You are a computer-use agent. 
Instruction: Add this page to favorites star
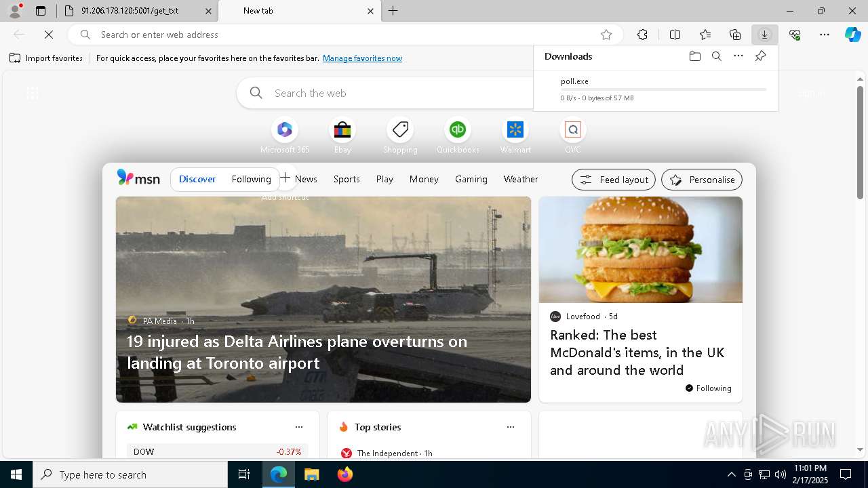coord(606,35)
